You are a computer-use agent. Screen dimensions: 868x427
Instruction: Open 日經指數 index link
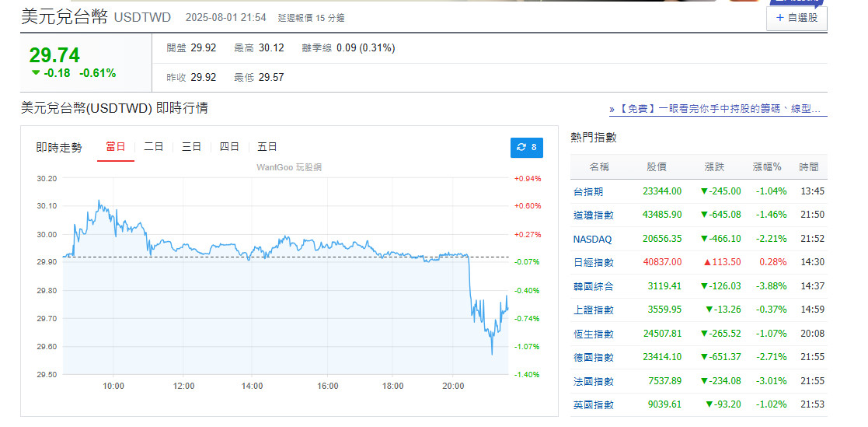[593, 262]
